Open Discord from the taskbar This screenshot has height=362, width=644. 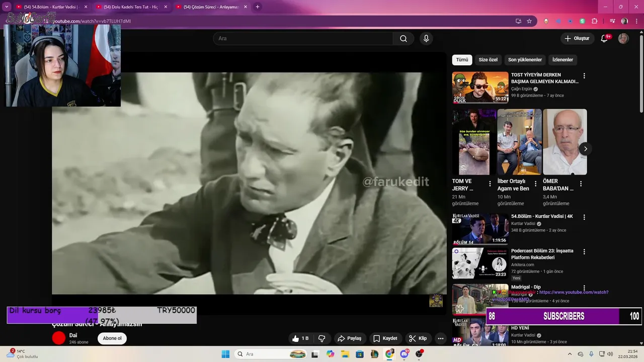pyautogui.click(x=405, y=354)
